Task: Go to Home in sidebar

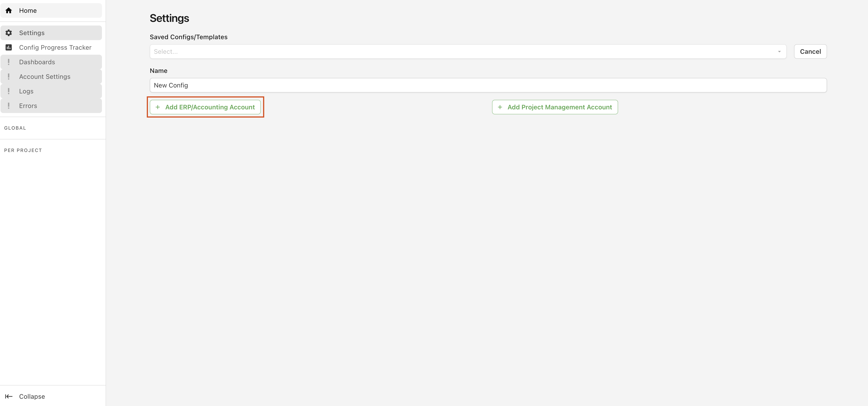Action: [51, 10]
